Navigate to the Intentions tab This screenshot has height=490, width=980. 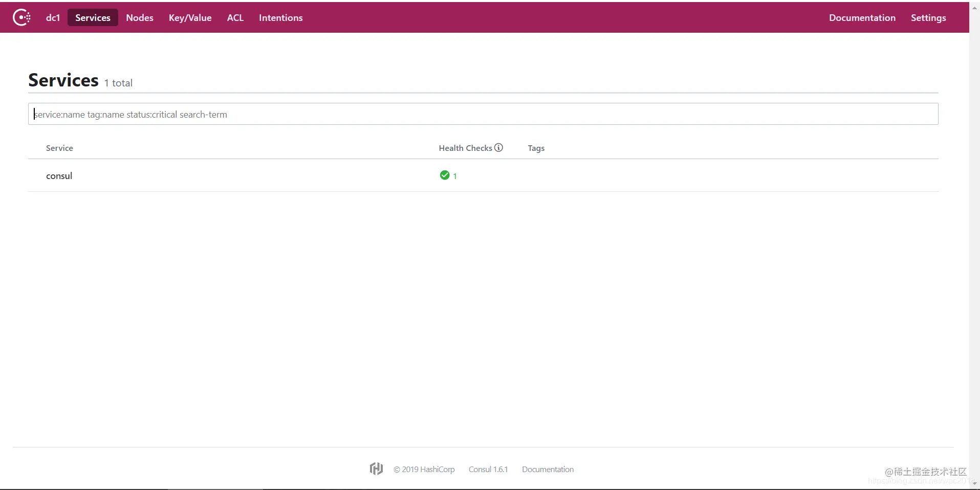pos(281,17)
